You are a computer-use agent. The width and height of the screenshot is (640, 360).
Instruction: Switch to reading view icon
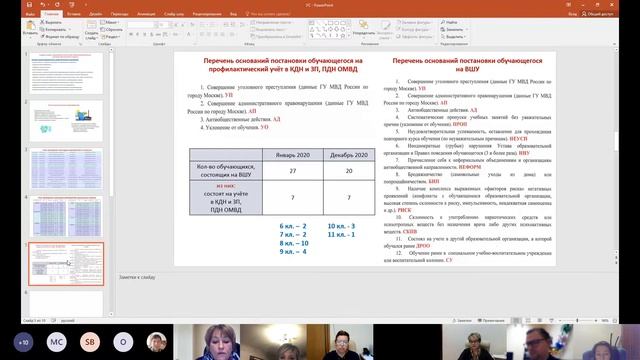pos(540,320)
